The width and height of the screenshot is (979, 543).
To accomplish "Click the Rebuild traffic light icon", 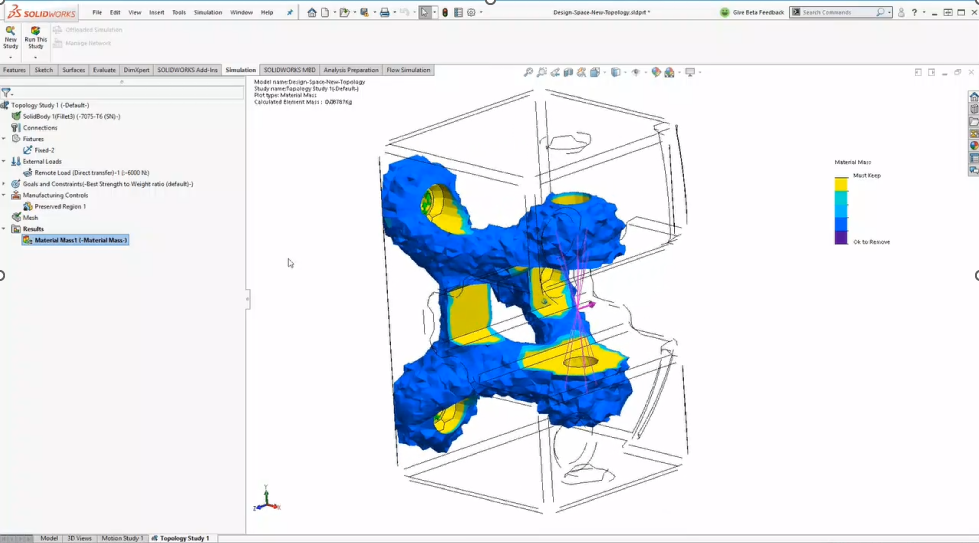I will pyautogui.click(x=445, y=12).
